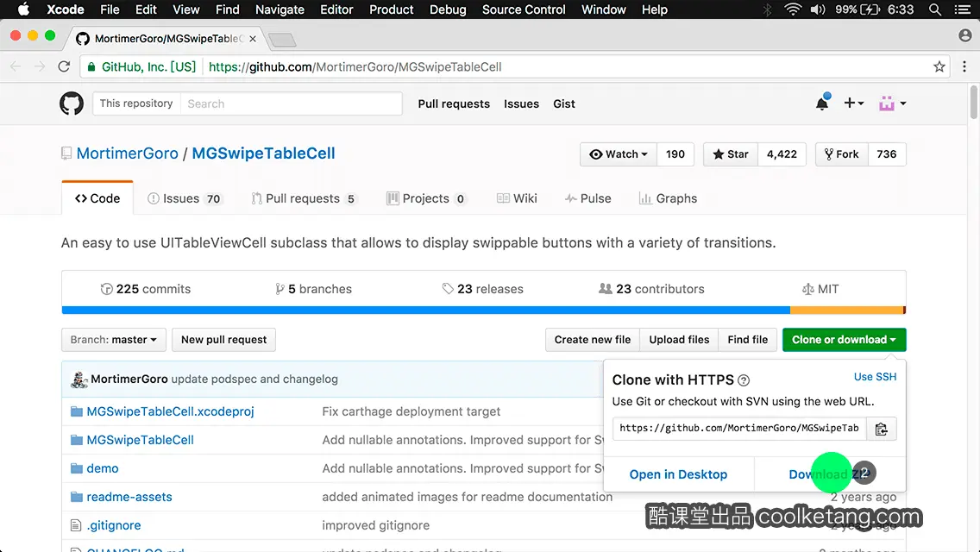View the 23 contributors

pyautogui.click(x=651, y=289)
